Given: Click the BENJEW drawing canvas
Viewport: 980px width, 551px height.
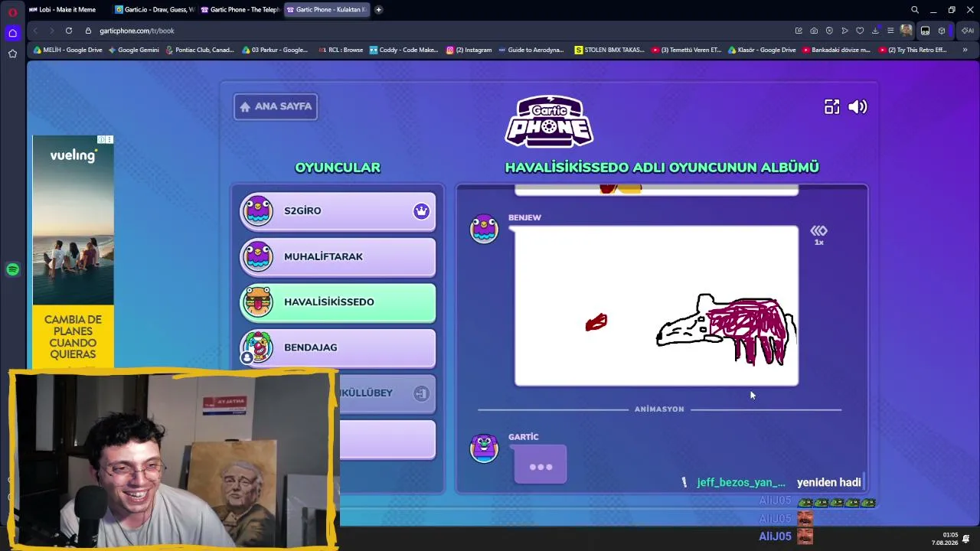Looking at the screenshot, I should tap(656, 306).
